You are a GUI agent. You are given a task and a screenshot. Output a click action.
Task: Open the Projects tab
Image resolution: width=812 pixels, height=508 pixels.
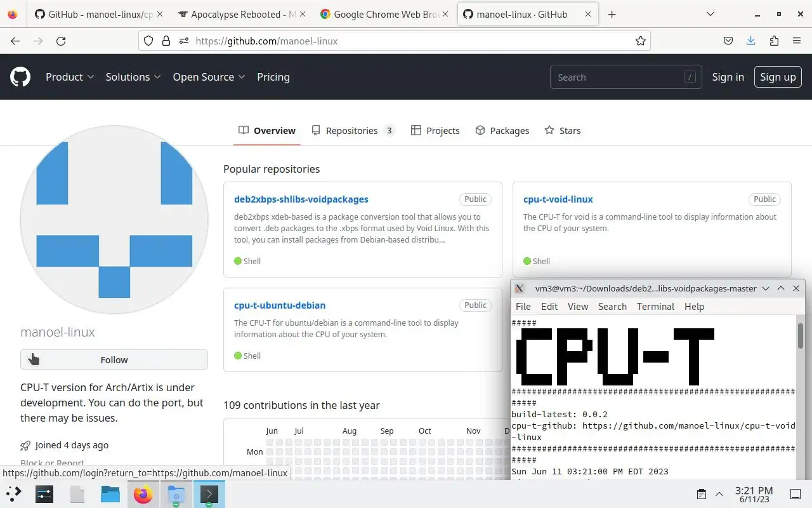tap(435, 130)
